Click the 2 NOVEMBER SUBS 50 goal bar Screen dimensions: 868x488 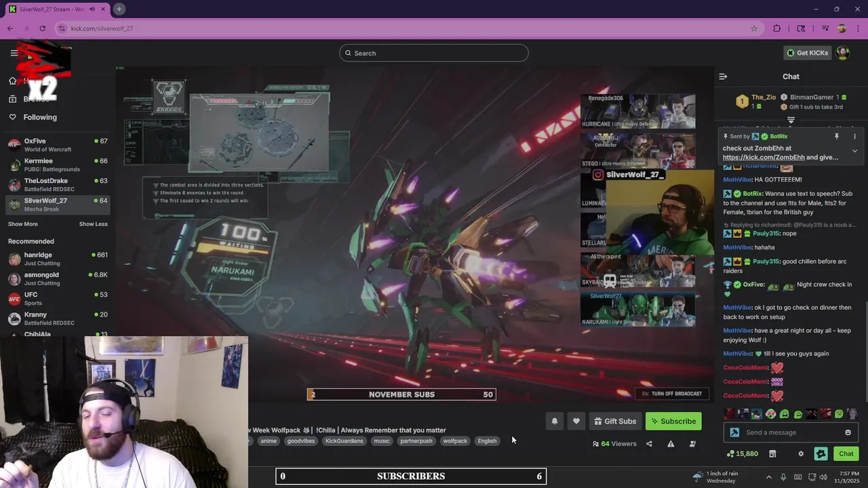[401, 394]
